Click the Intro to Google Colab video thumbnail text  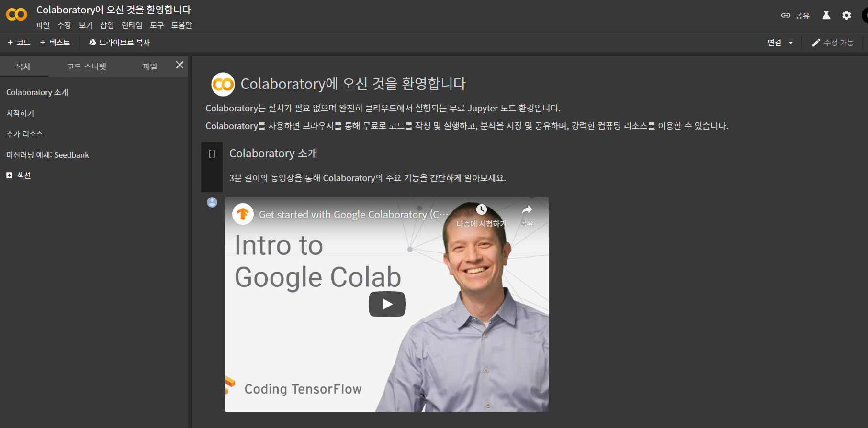(318, 262)
